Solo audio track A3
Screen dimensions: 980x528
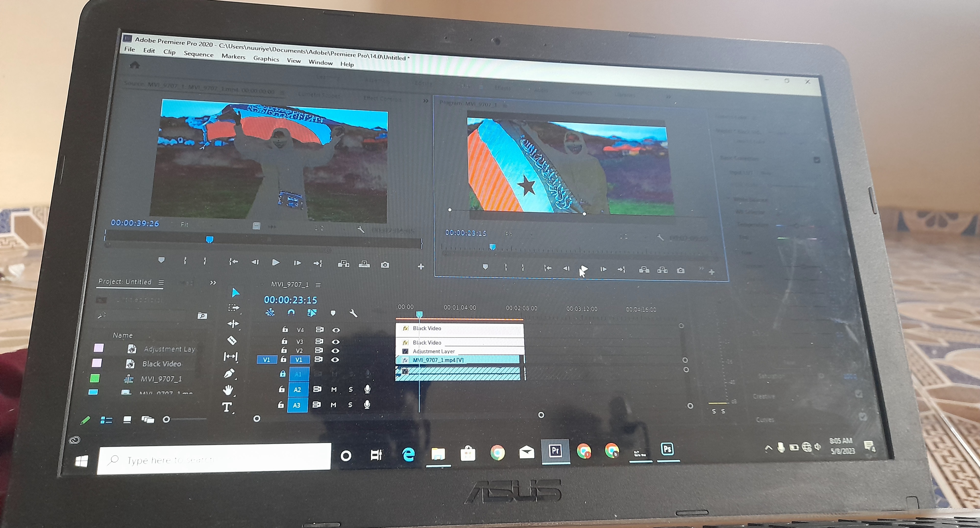pyautogui.click(x=350, y=405)
